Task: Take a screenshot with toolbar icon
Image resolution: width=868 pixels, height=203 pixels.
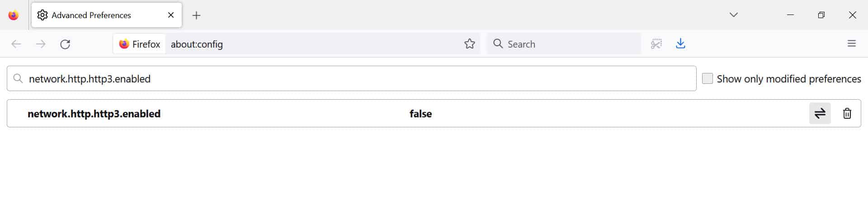Action: [x=656, y=44]
